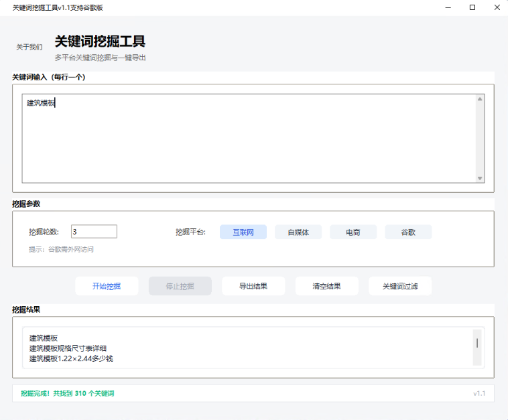Maximize the application window

[x=472, y=7]
